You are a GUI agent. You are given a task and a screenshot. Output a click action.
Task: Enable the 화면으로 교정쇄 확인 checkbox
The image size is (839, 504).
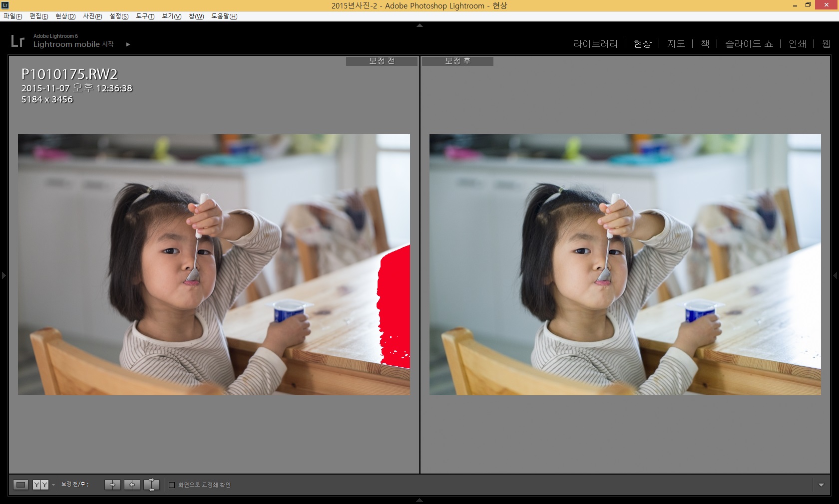[172, 485]
